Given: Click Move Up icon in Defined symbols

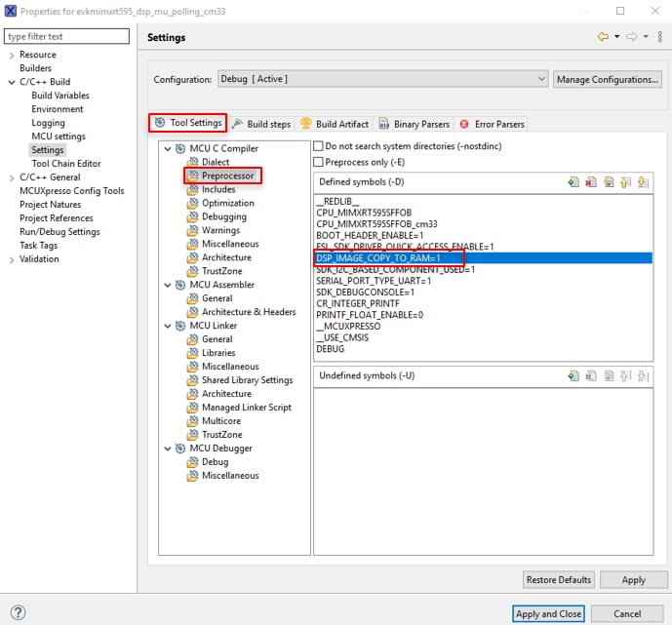Looking at the screenshot, I should click(x=625, y=182).
